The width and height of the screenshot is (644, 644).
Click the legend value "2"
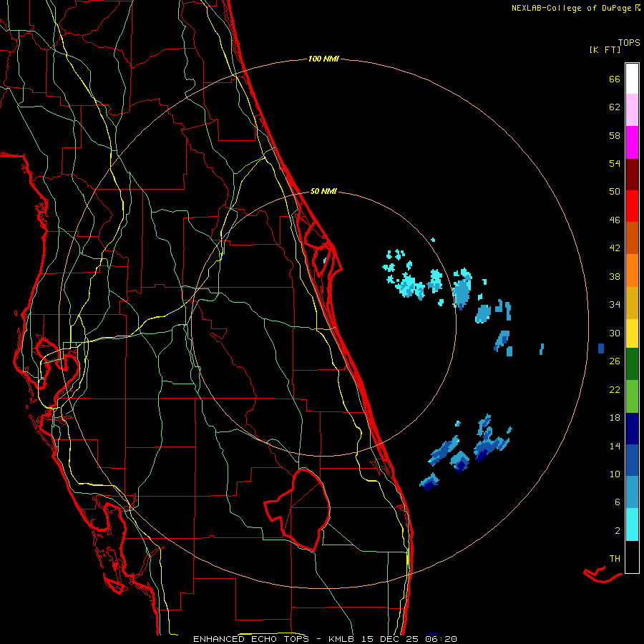point(618,531)
